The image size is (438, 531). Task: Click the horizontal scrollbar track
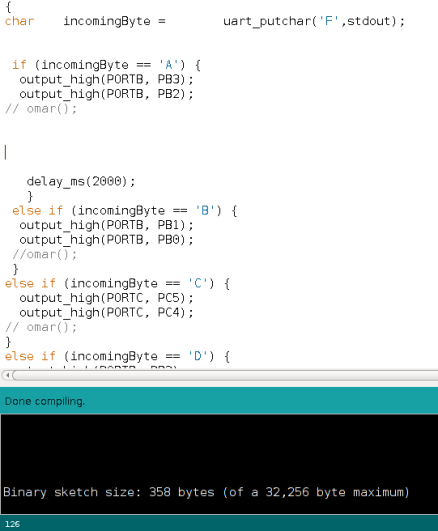point(225,375)
